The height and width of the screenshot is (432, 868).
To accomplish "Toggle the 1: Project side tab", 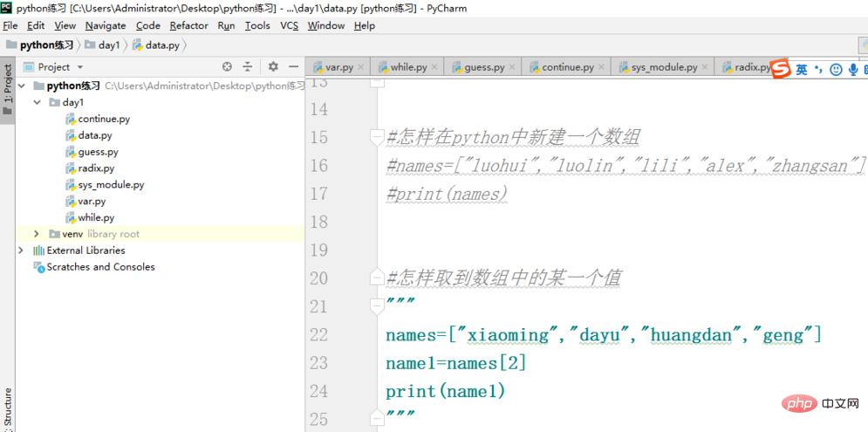I will 8,89.
